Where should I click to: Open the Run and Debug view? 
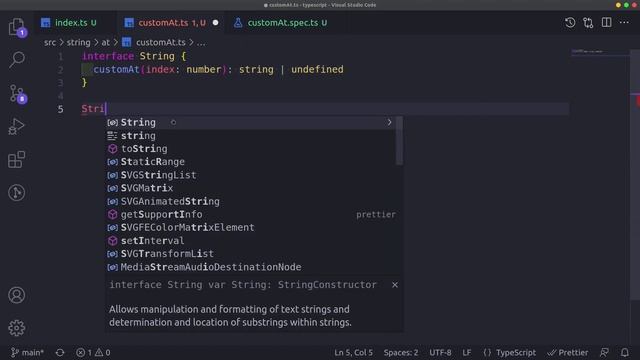17,126
